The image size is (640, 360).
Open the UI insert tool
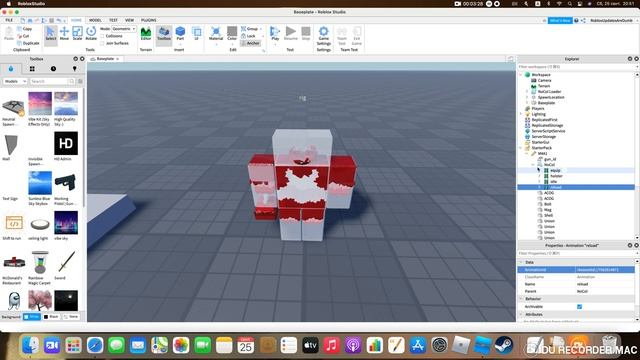[x=196, y=33]
